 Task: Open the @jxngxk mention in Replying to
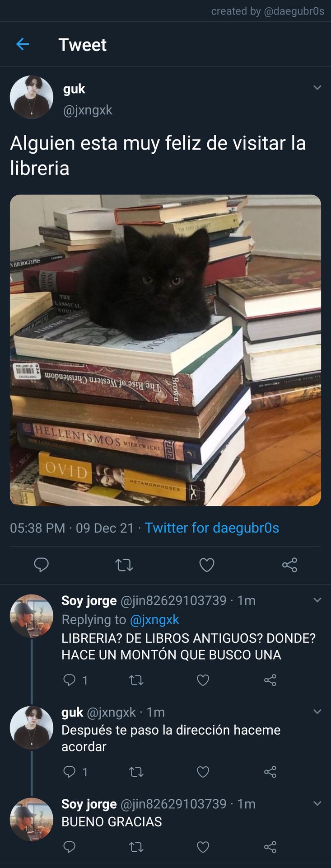(154, 620)
